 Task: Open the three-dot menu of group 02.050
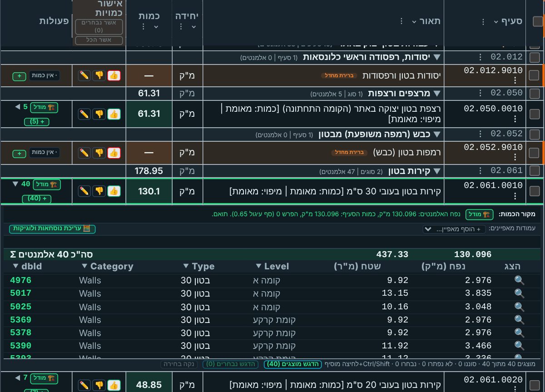click(480, 93)
